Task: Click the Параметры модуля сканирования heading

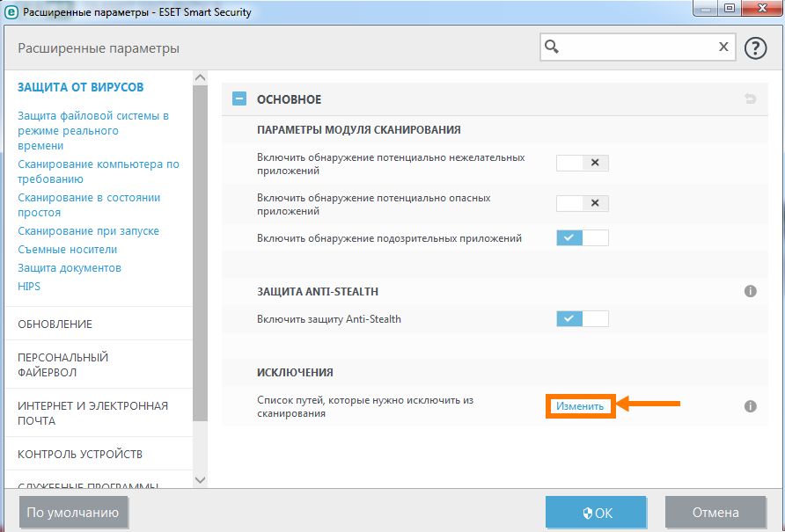Action: tap(358, 129)
